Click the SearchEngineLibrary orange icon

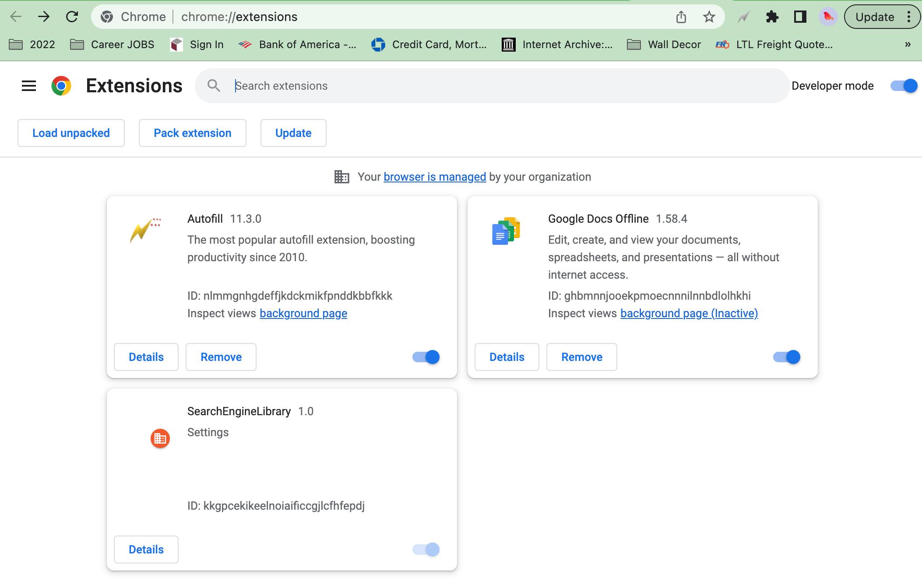pos(160,438)
